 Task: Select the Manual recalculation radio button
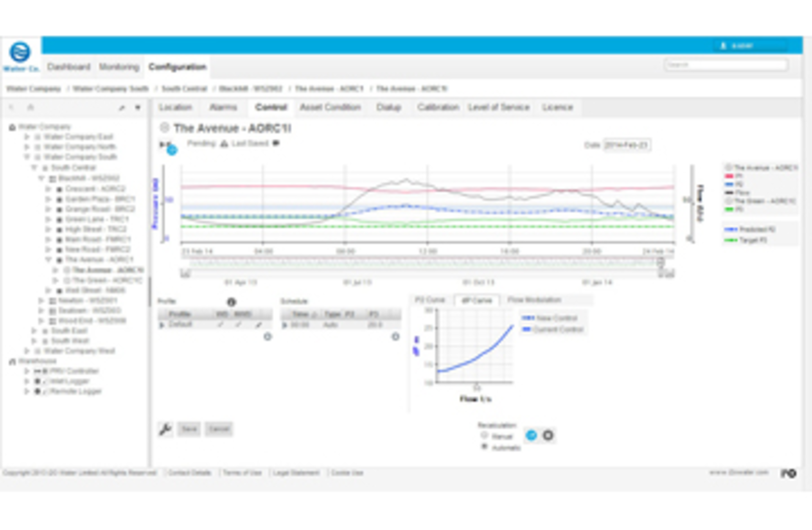(484, 435)
